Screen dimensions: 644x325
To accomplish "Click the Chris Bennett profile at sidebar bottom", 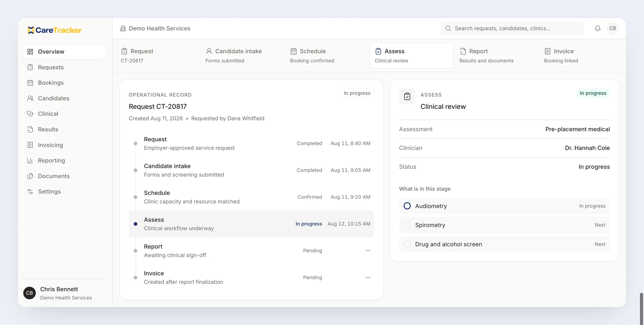I will click(x=65, y=293).
